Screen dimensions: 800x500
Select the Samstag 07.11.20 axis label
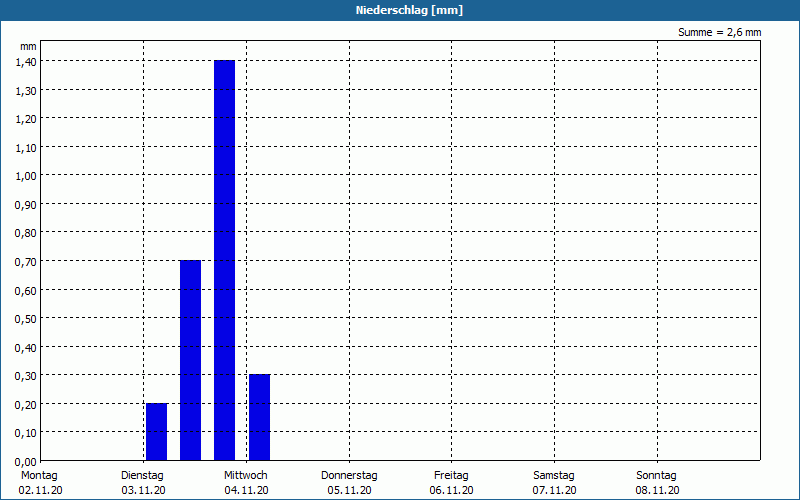pyautogui.click(x=554, y=483)
